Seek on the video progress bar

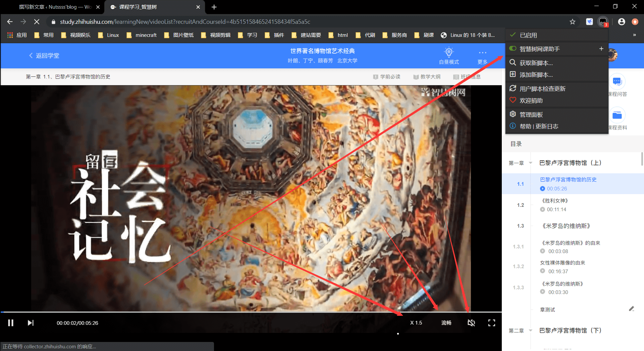click(x=251, y=312)
